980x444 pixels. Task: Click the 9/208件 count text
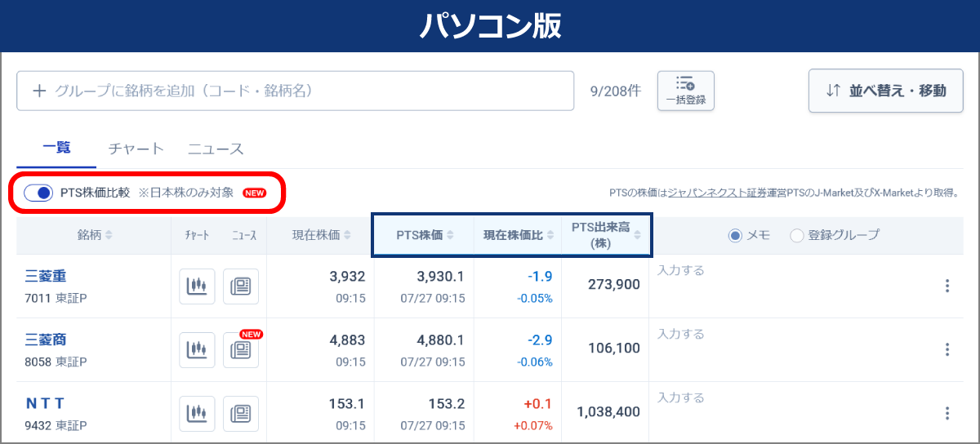616,91
